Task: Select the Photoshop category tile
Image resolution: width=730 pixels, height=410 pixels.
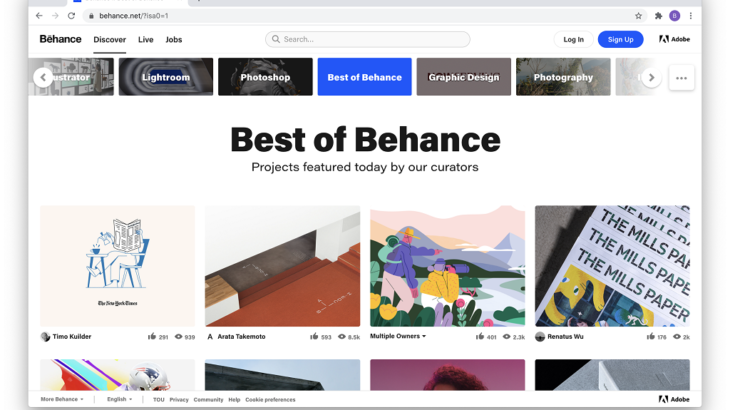Action: pos(265,77)
